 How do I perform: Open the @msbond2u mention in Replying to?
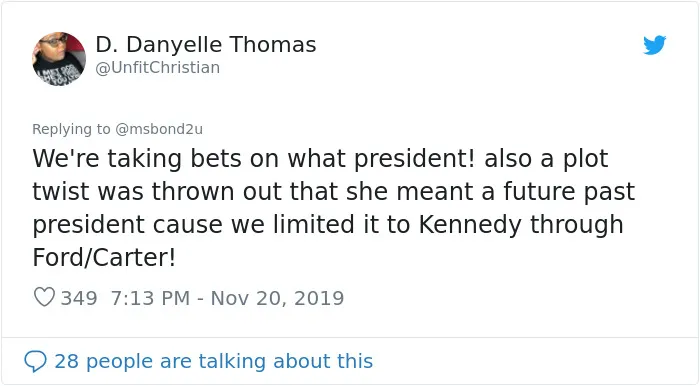(x=159, y=129)
